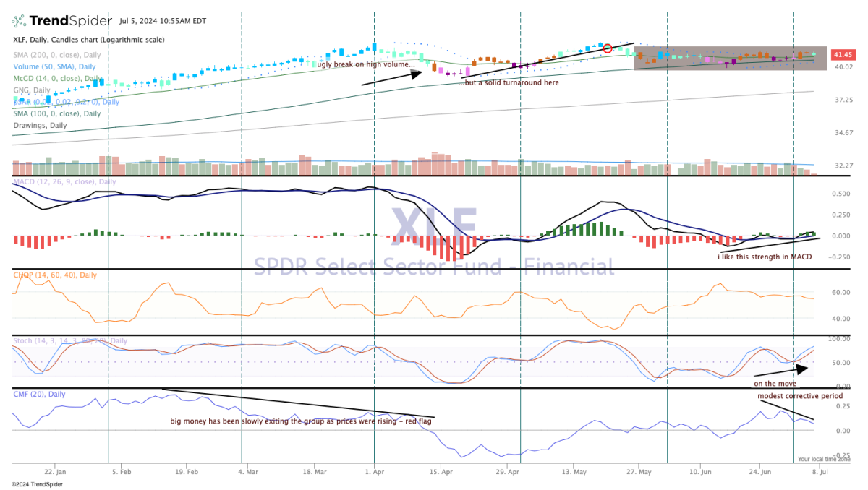
Task: Click the red circle marker on price chart
Action: [x=608, y=48]
